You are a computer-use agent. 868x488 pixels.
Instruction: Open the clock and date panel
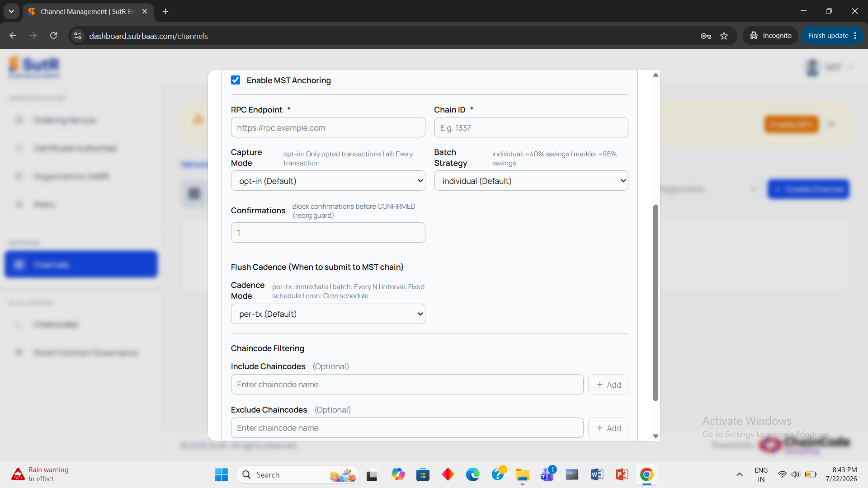point(841,474)
